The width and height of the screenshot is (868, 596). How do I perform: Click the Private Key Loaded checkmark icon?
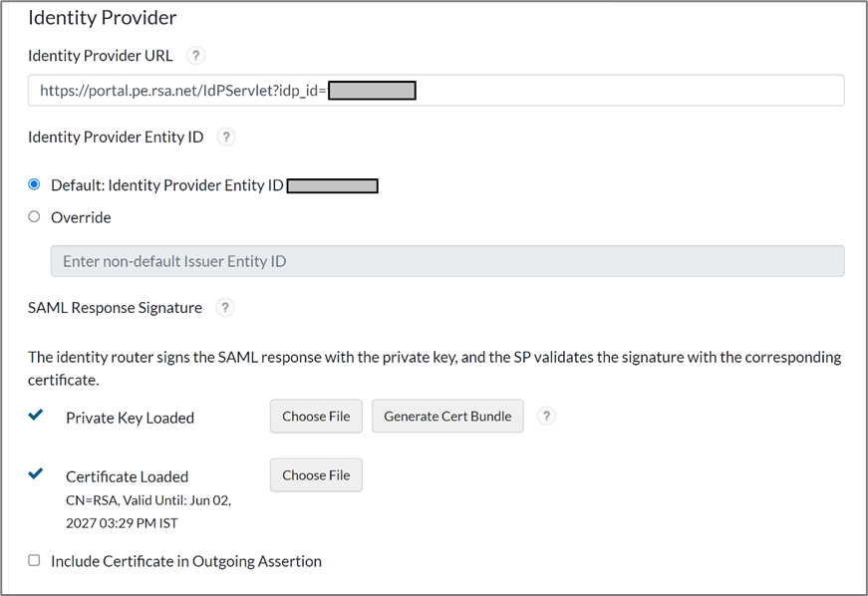[36, 416]
